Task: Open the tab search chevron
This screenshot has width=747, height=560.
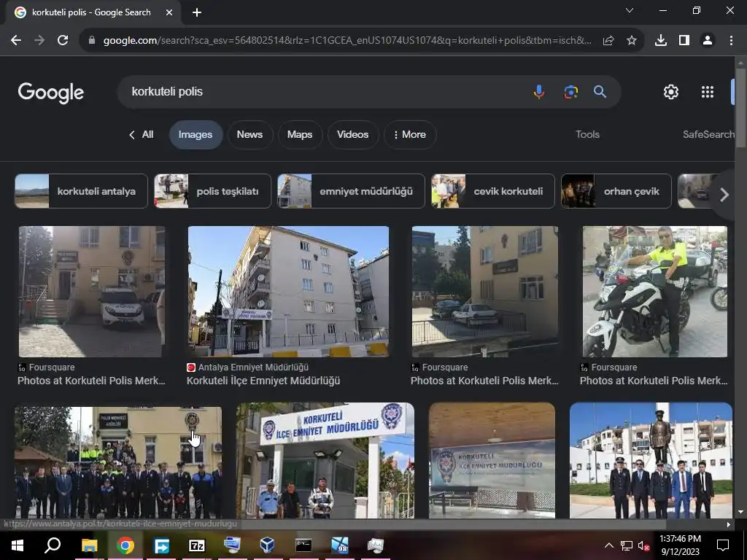Action: [x=630, y=10]
